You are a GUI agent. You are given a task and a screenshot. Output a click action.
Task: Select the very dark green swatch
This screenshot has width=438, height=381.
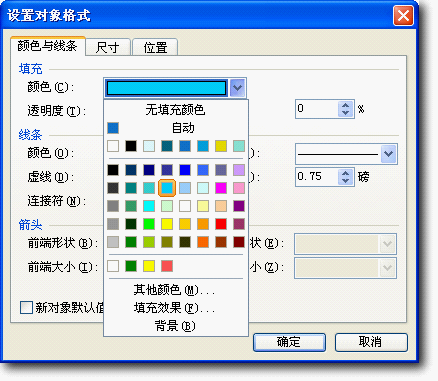tap(131, 224)
